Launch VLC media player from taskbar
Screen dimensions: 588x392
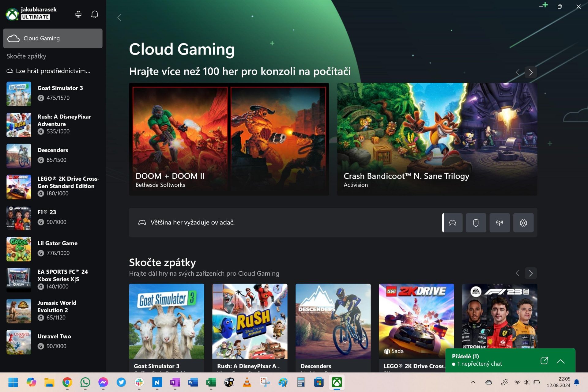click(247, 382)
